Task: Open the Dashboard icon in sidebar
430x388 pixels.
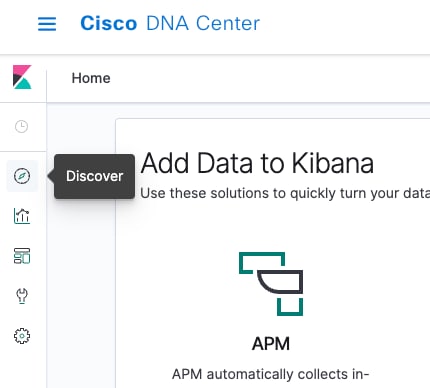Action: click(x=22, y=256)
